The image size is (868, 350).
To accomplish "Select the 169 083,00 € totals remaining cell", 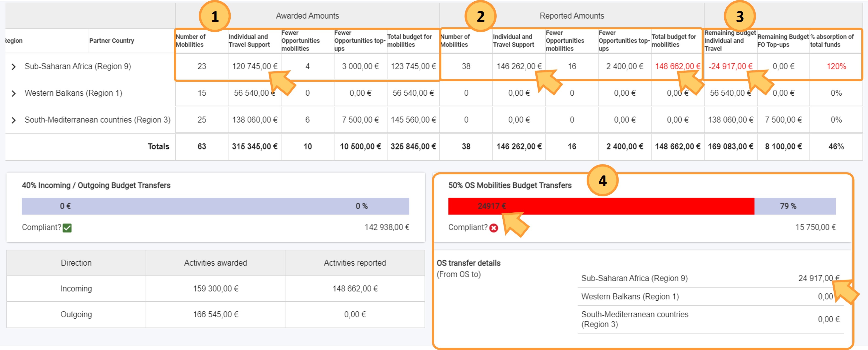I will [730, 147].
